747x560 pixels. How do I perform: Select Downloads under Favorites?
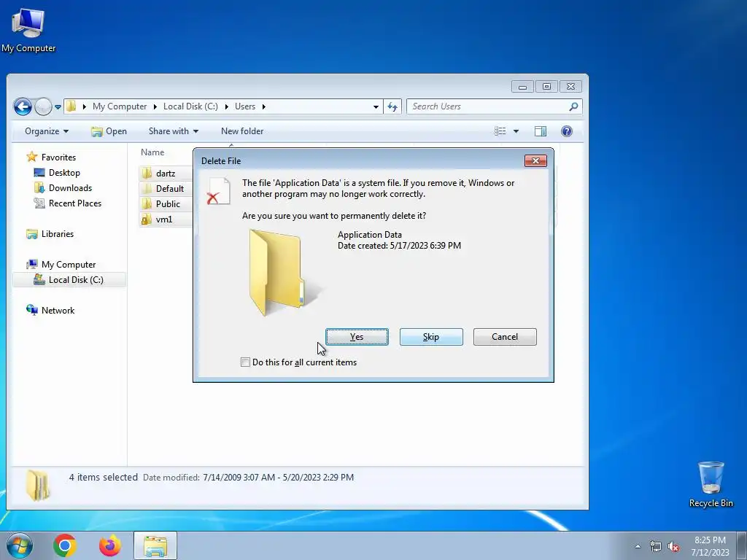click(x=63, y=187)
